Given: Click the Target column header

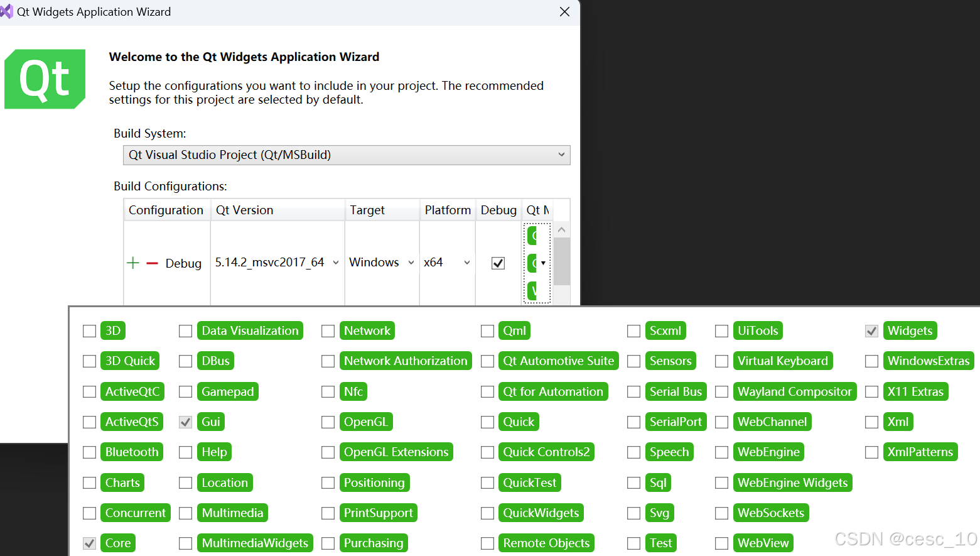Looking at the screenshot, I should (x=382, y=210).
